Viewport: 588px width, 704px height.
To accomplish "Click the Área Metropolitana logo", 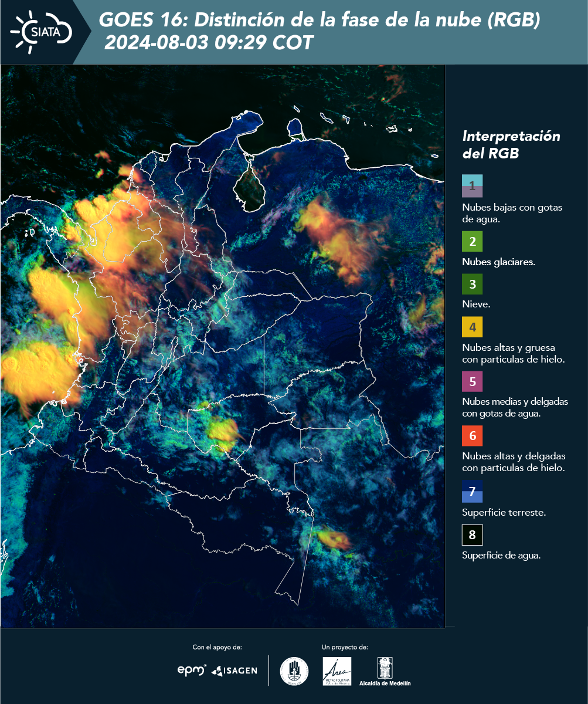I will [x=337, y=671].
